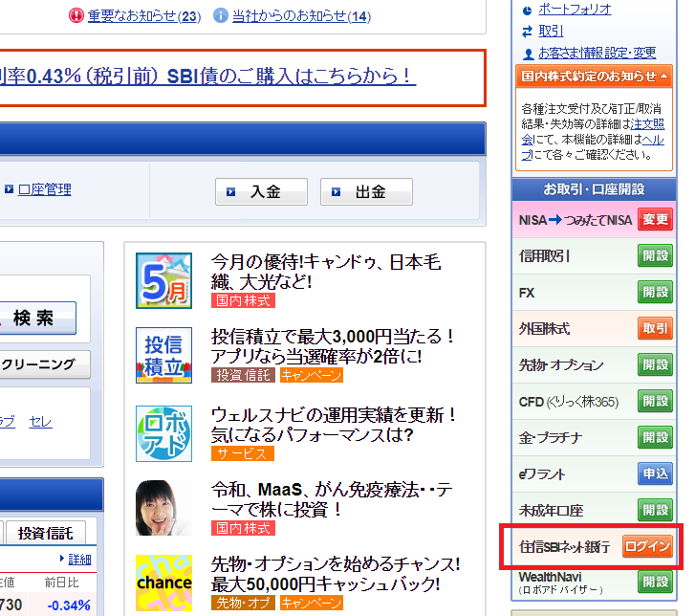Screen dimensions: 695x616
Task: Click the 取引 button for 外国株式
Action: click(x=655, y=328)
